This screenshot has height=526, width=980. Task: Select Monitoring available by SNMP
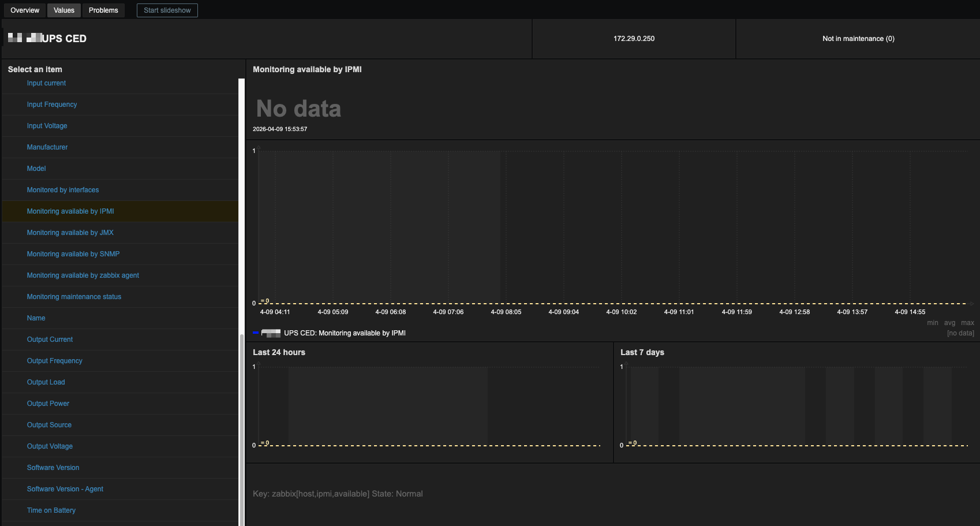pyautogui.click(x=73, y=254)
